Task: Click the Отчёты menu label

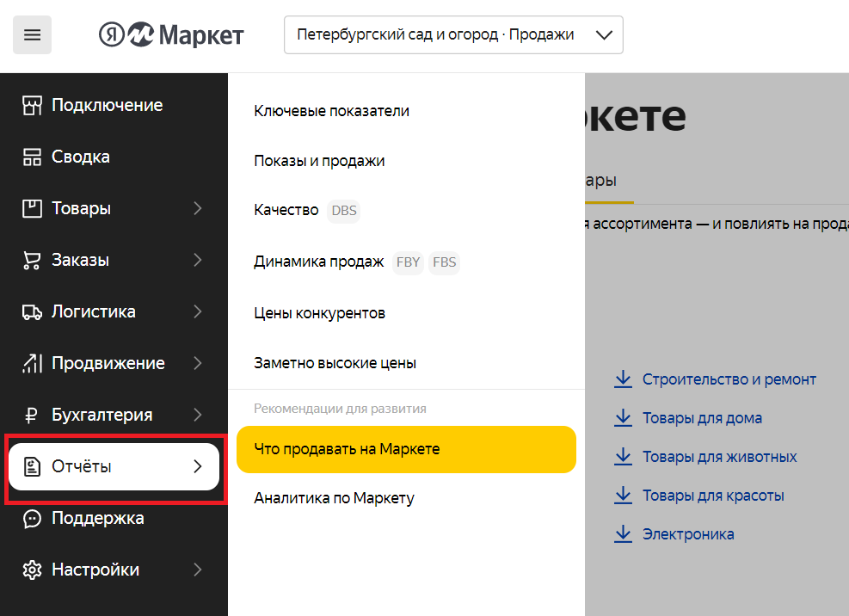Action: pyautogui.click(x=81, y=467)
